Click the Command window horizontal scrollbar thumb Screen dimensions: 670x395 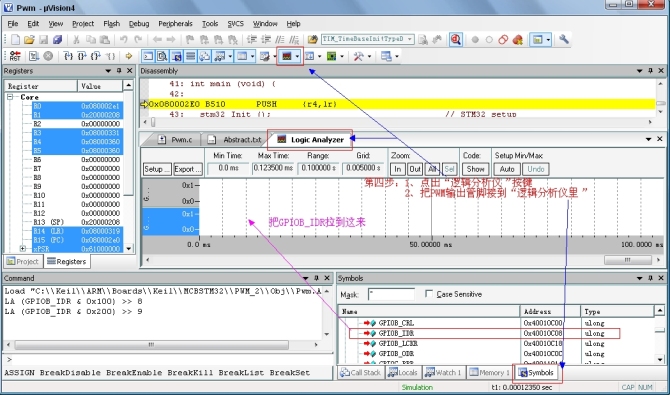point(152,345)
